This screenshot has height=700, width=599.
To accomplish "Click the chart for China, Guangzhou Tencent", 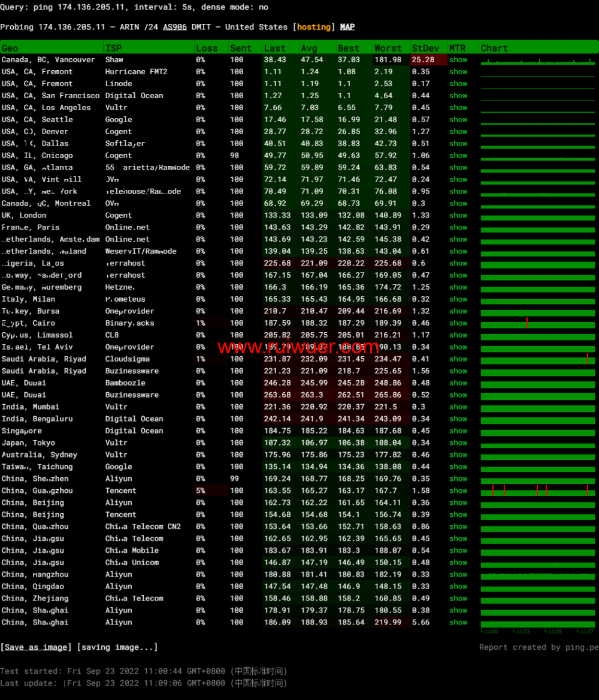I will tap(538, 491).
